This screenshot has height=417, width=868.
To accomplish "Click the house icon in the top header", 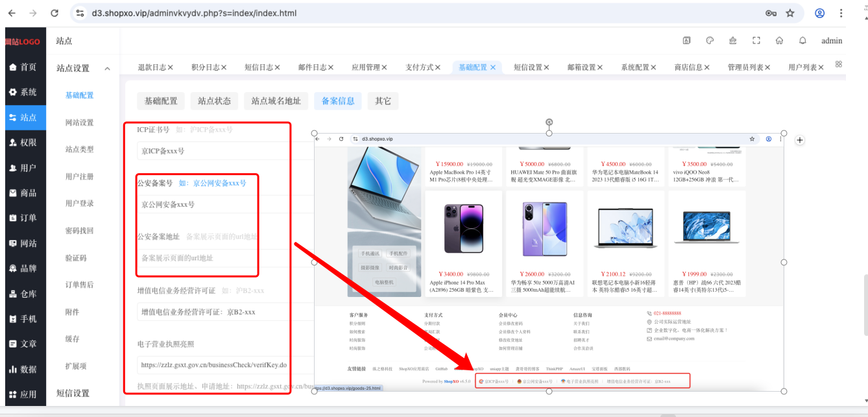I will coord(779,40).
